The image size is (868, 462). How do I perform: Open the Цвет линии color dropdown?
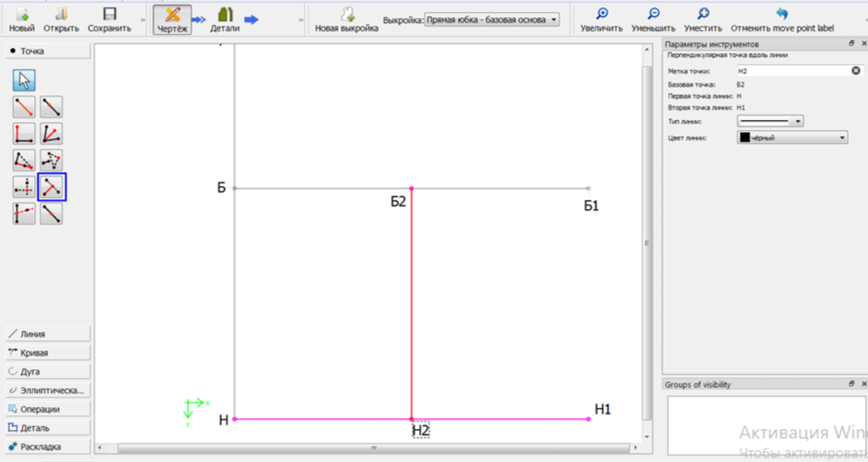point(792,137)
